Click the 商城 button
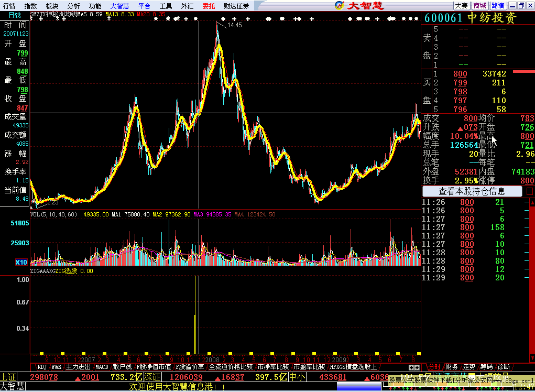Screen dimensions: 535x392 click(480, 5)
